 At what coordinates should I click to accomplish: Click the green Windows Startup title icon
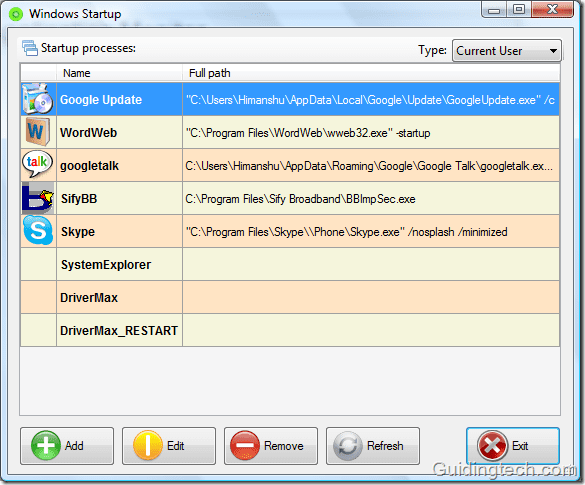tap(16, 14)
